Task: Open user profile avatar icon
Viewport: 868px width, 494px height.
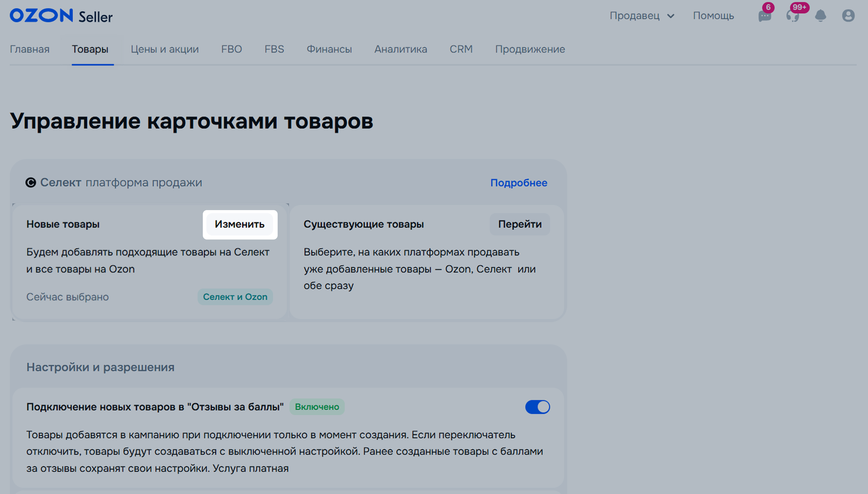Action: pyautogui.click(x=848, y=15)
